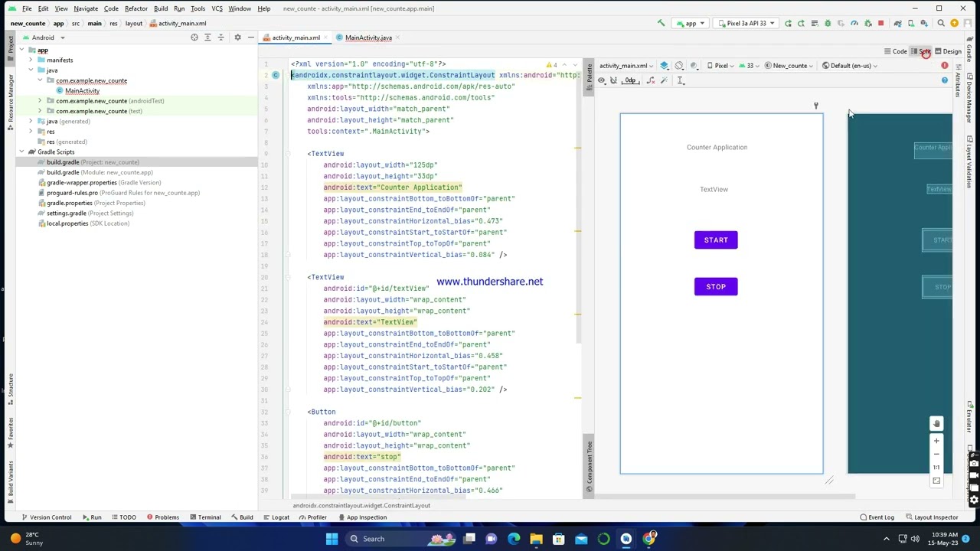Click the START button in design preview
Viewport: 980px width, 551px height.
(716, 240)
